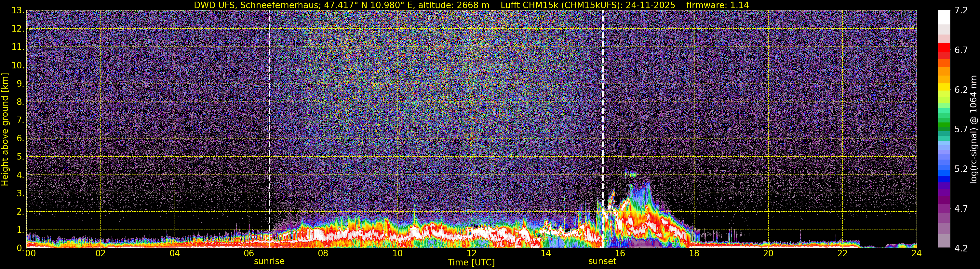The height and width of the screenshot is (269, 980).
Task: Click the height axis tick label 1
Action: pos(20,230)
